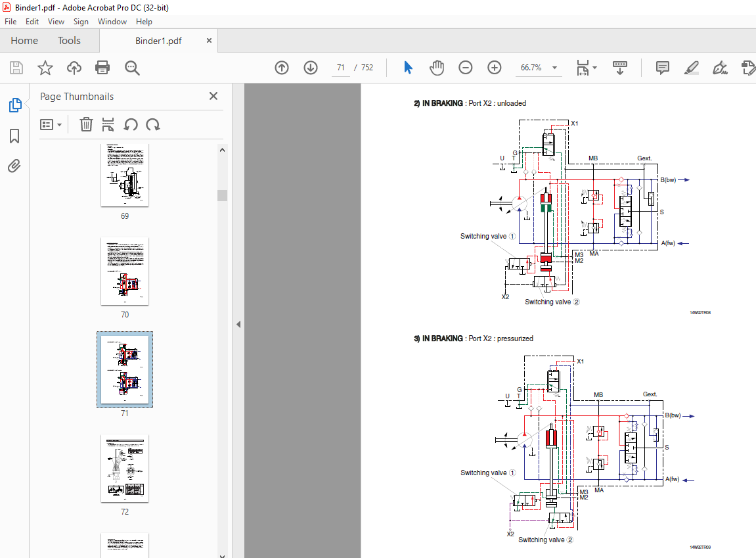Open the Bookmarks pane icon

coord(14,135)
